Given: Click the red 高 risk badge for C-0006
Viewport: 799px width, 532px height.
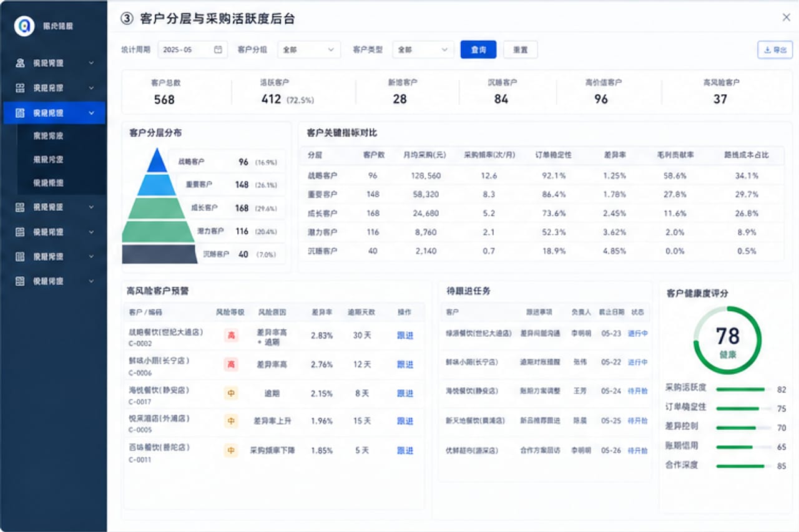Looking at the screenshot, I should [231, 364].
